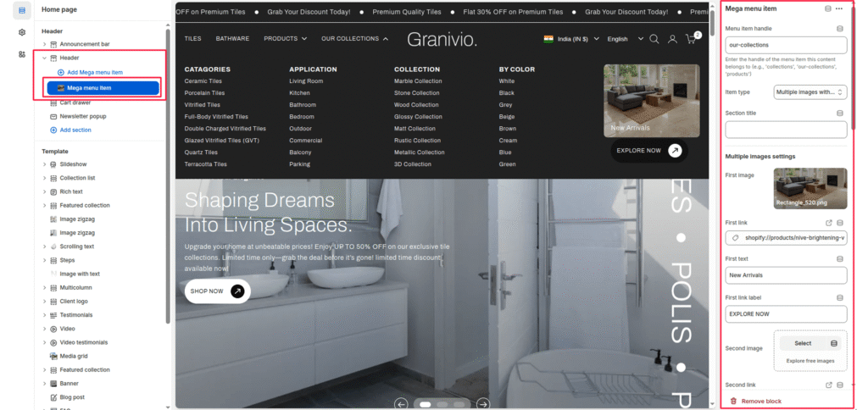Go to the previous slide with left arrow
This screenshot has height=410, width=868.
pyautogui.click(x=402, y=404)
